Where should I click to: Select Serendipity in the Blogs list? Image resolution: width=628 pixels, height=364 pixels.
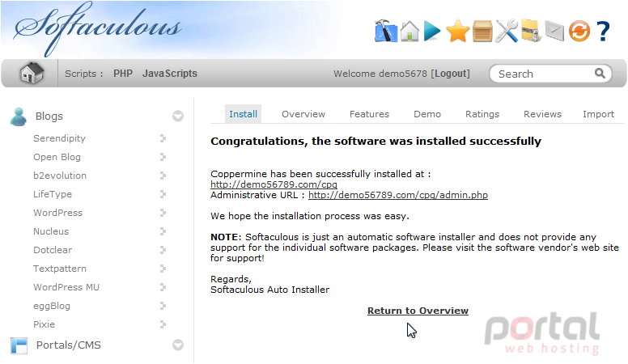tap(59, 138)
